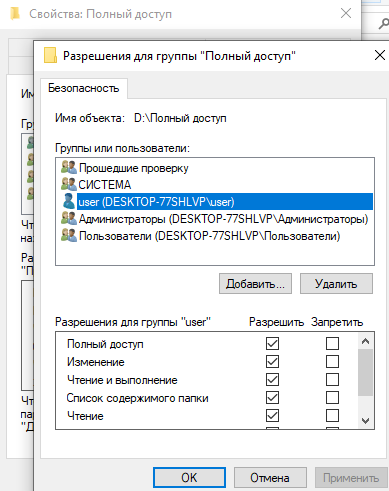Click the folder icon in the permissions dialog title

(x=50, y=55)
